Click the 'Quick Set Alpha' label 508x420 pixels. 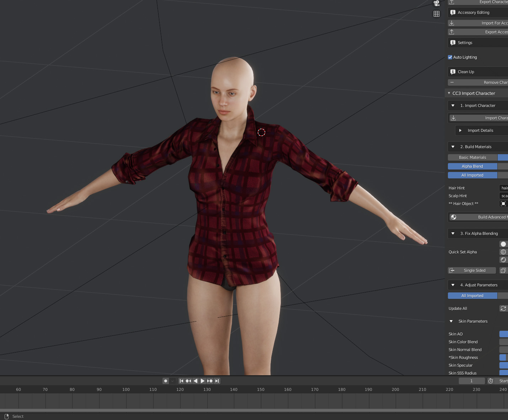[462, 252]
